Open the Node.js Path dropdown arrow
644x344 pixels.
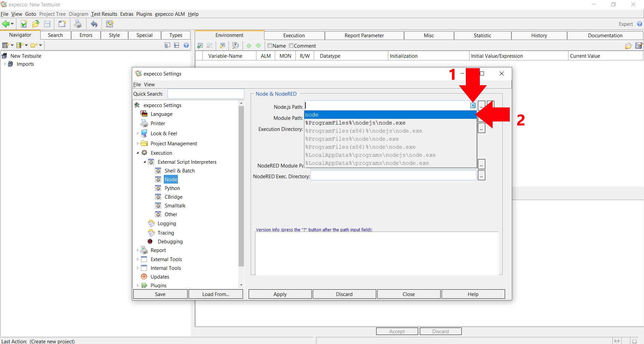click(473, 106)
